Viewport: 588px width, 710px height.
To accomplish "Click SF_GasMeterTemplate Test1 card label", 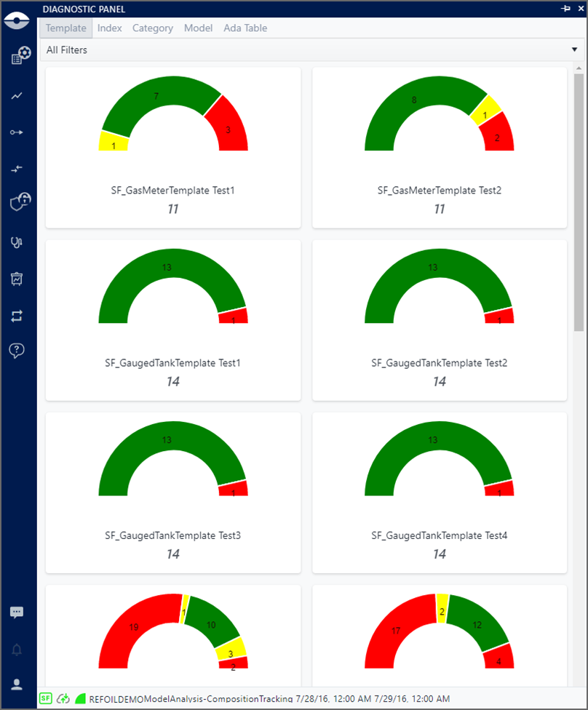I will (x=173, y=191).
